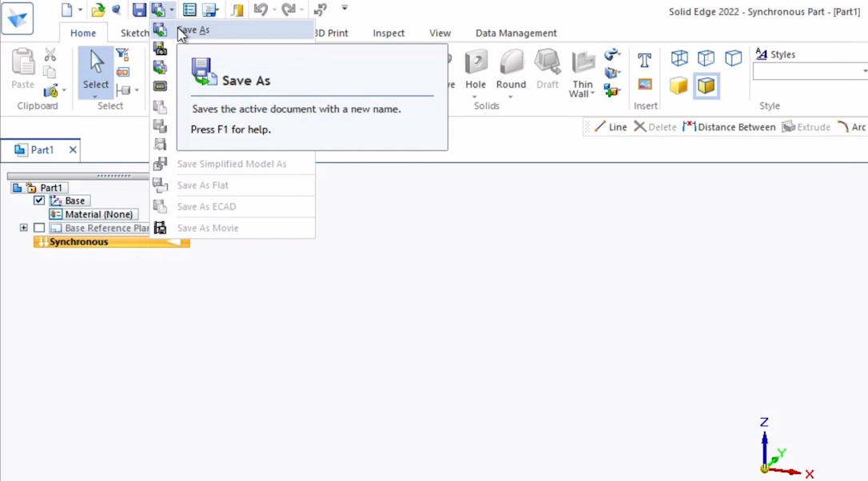Click the blue Save floppy icon

tap(139, 10)
